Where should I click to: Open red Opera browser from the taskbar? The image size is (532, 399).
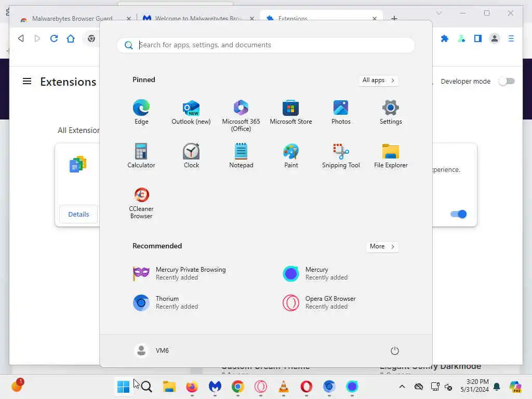pyautogui.click(x=307, y=387)
